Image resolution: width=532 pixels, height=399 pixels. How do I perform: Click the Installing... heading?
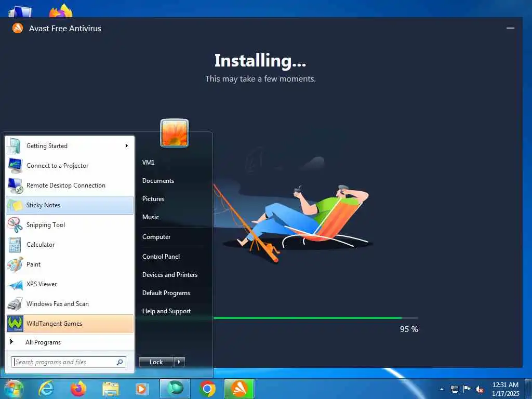point(260,61)
